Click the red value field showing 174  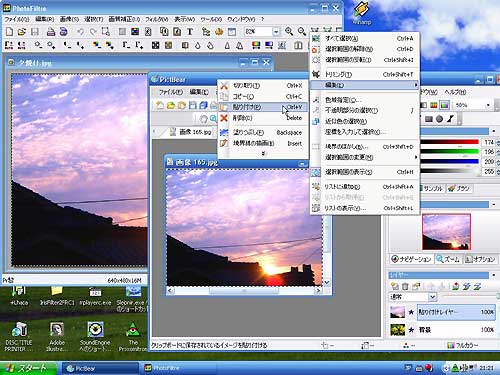coord(488,142)
